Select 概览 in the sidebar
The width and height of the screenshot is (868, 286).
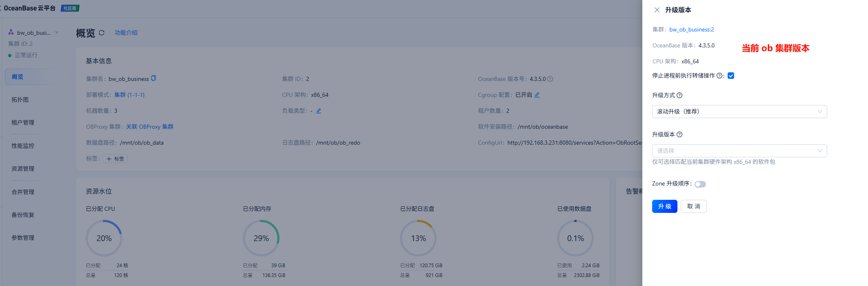(34, 77)
